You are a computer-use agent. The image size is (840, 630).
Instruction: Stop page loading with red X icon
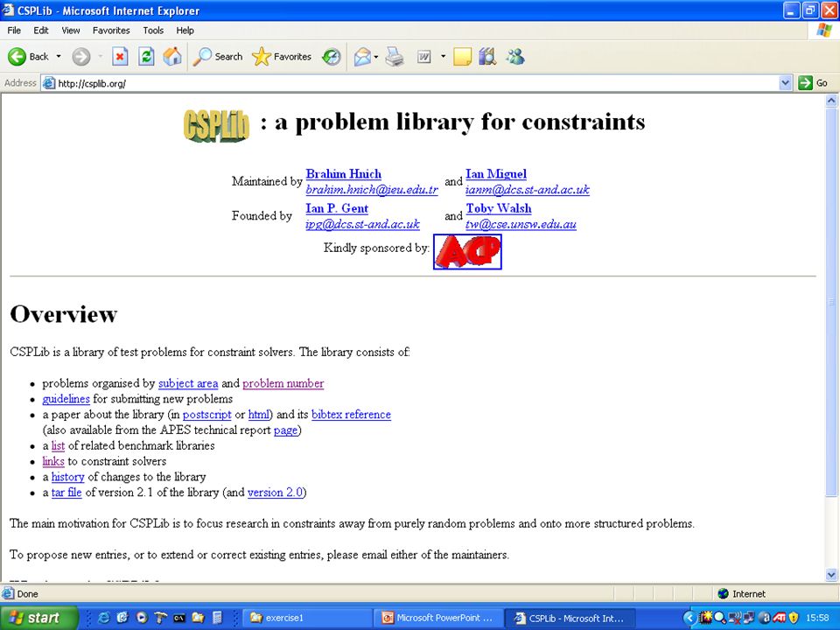click(x=120, y=56)
